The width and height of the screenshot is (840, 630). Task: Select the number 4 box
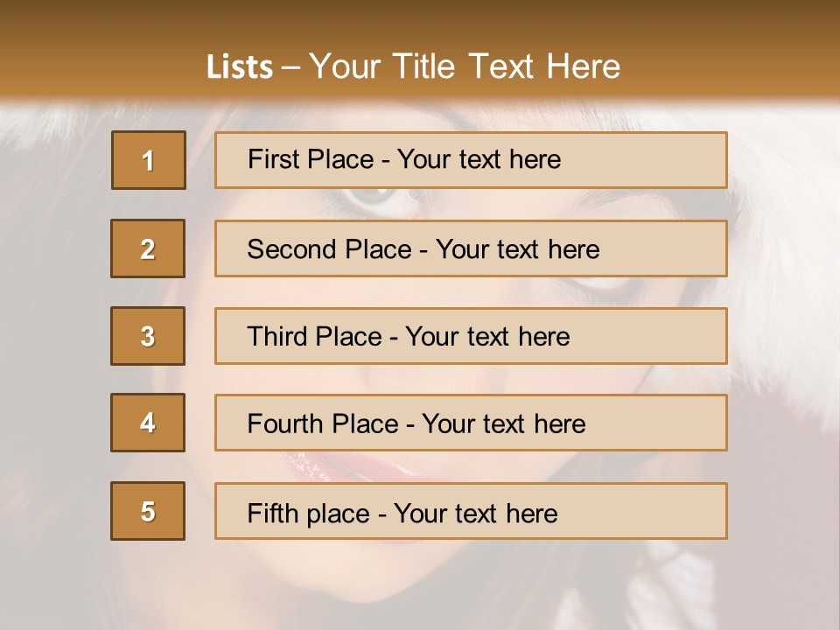click(x=148, y=423)
